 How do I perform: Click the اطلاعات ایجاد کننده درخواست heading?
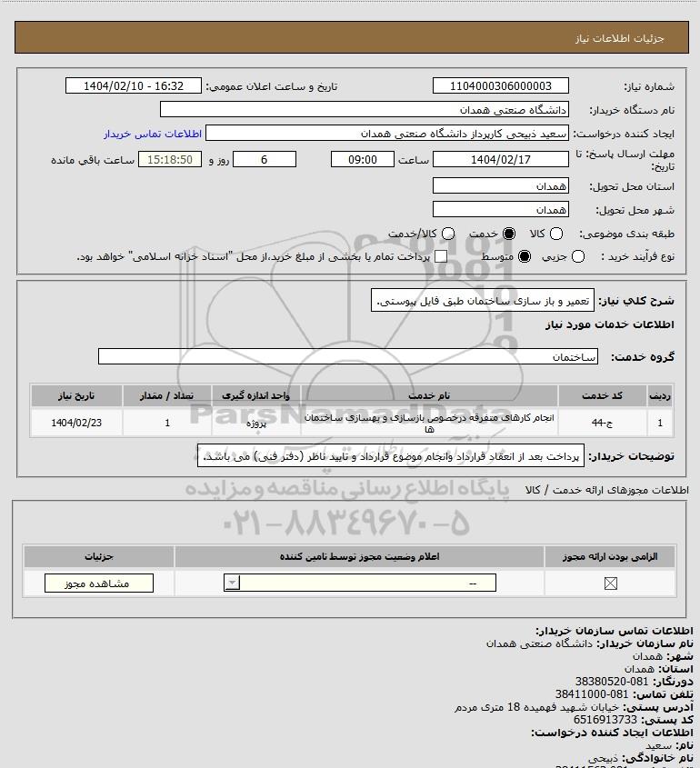613,733
